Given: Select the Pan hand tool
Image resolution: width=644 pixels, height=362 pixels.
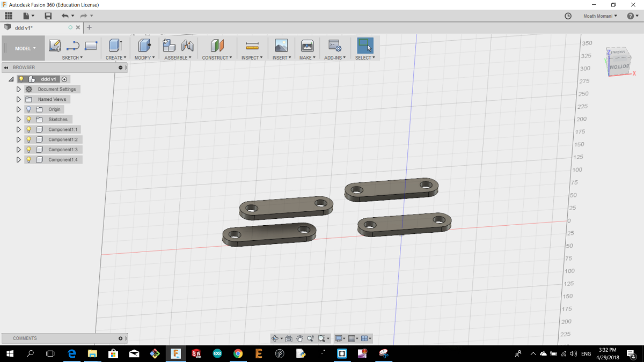Looking at the screenshot, I should [x=300, y=338].
